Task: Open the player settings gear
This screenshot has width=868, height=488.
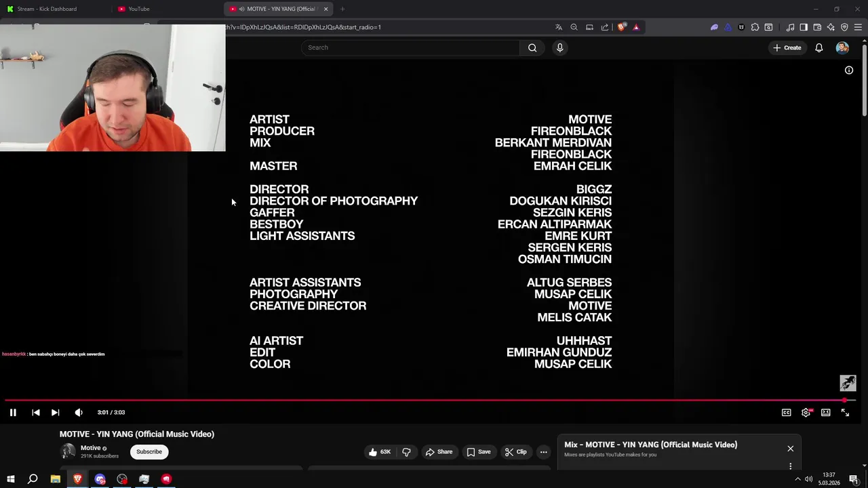Action: tap(806, 412)
